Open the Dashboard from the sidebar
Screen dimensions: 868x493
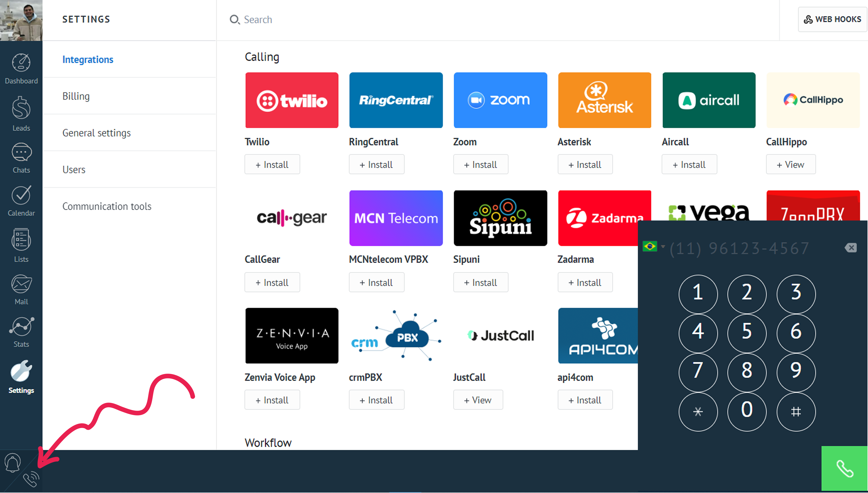21,68
